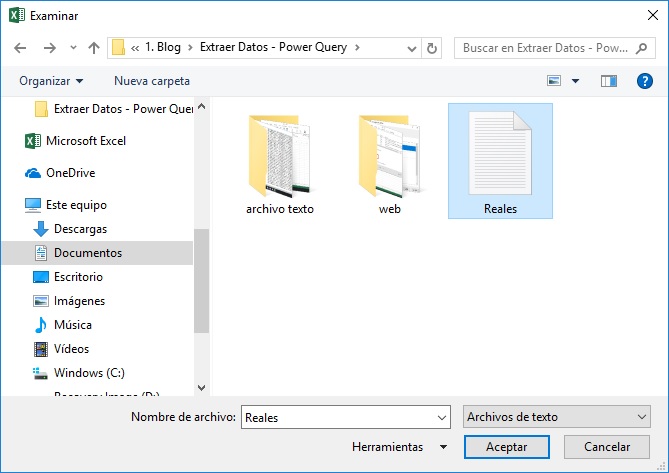The image size is (669, 473).
Task: Refresh the current folder view
Action: click(432, 48)
